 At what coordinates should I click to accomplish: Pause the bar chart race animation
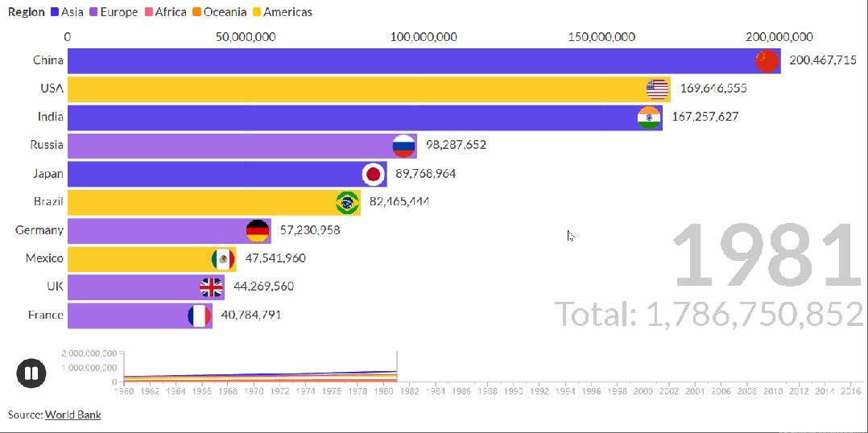[31, 373]
